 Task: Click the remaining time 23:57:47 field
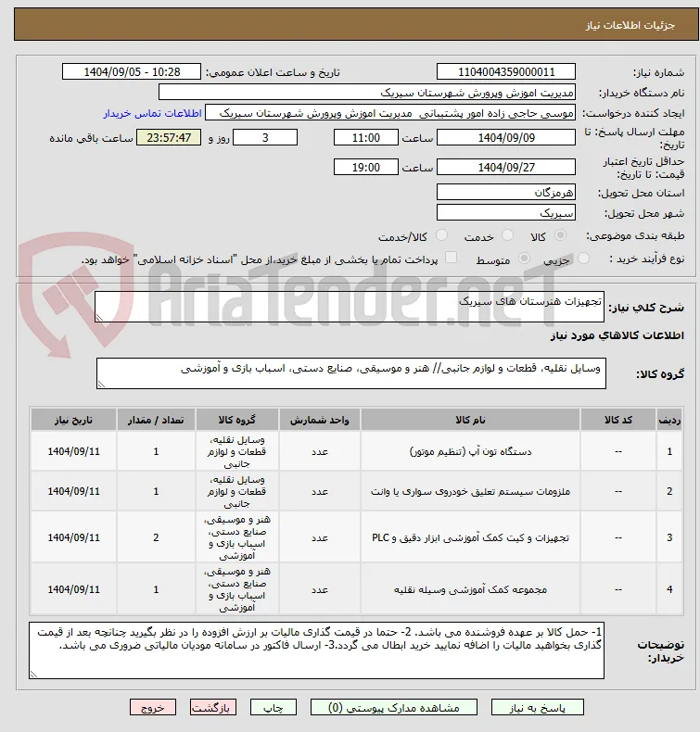[169, 138]
